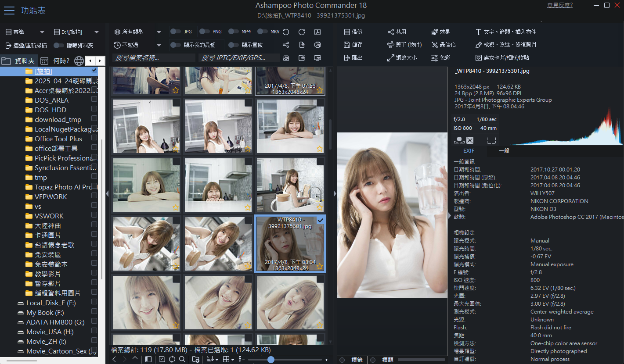Click the 色彩 button
Screen dimensions: 624x364
[440, 58]
